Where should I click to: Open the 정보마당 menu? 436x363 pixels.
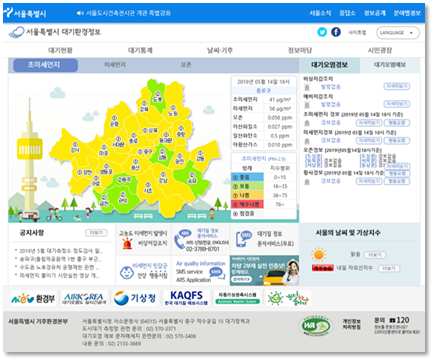pyautogui.click(x=300, y=50)
